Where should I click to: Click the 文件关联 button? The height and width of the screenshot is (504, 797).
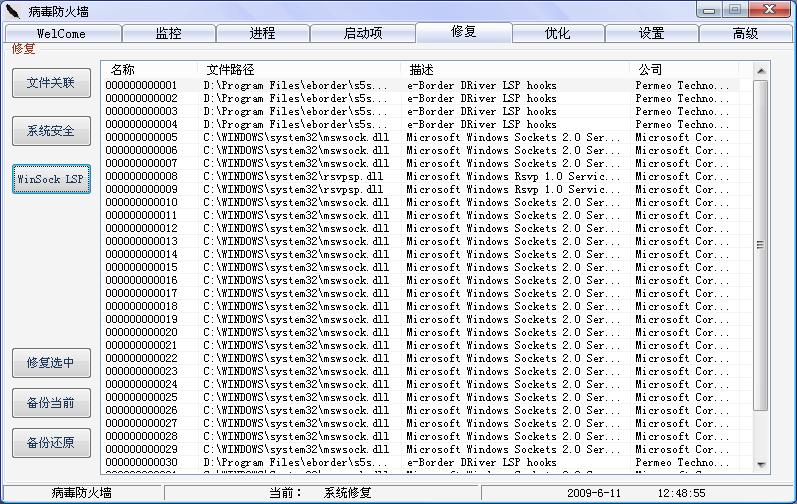click(x=51, y=83)
